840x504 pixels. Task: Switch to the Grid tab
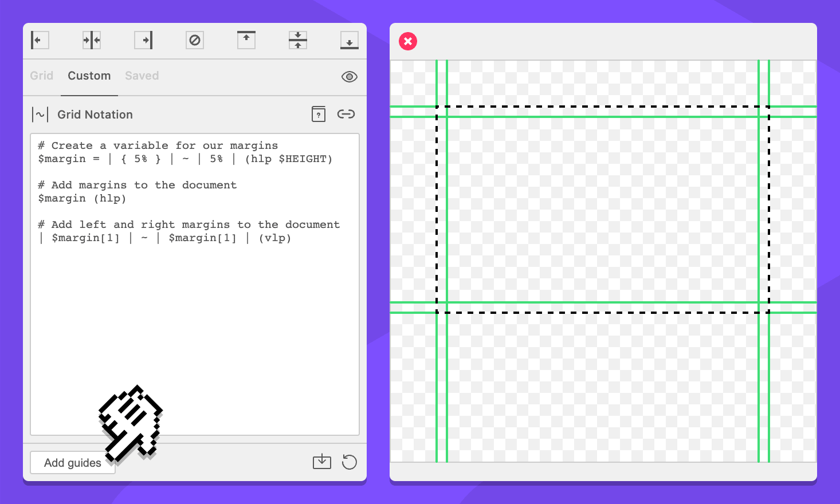tap(42, 76)
